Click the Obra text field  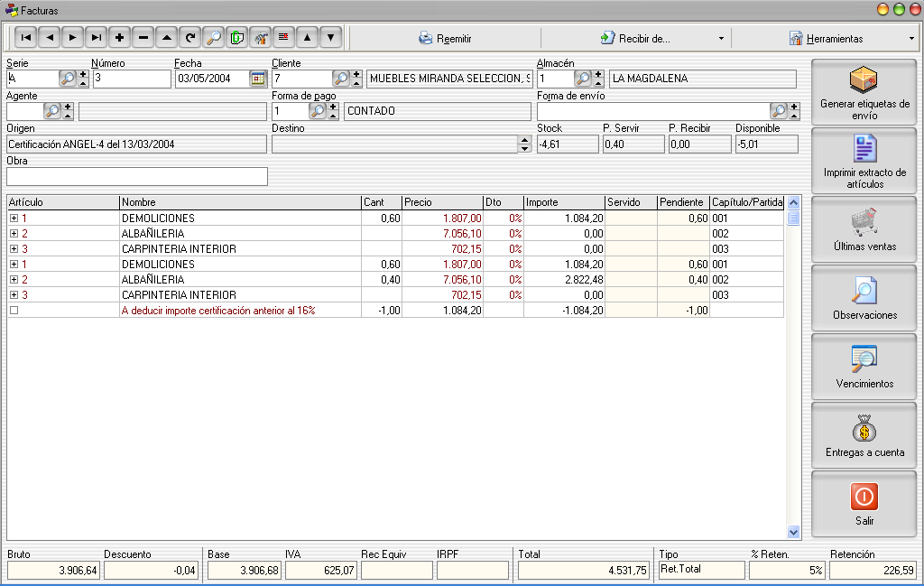pyautogui.click(x=137, y=177)
